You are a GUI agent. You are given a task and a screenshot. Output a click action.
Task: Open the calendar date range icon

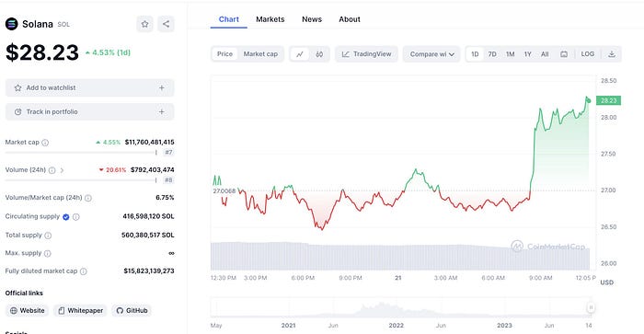tap(564, 54)
